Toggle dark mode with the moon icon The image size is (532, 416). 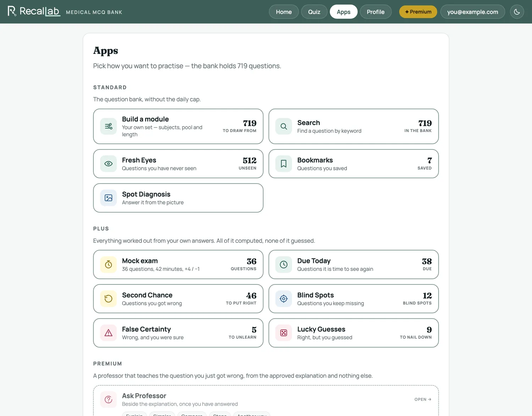[x=517, y=12]
